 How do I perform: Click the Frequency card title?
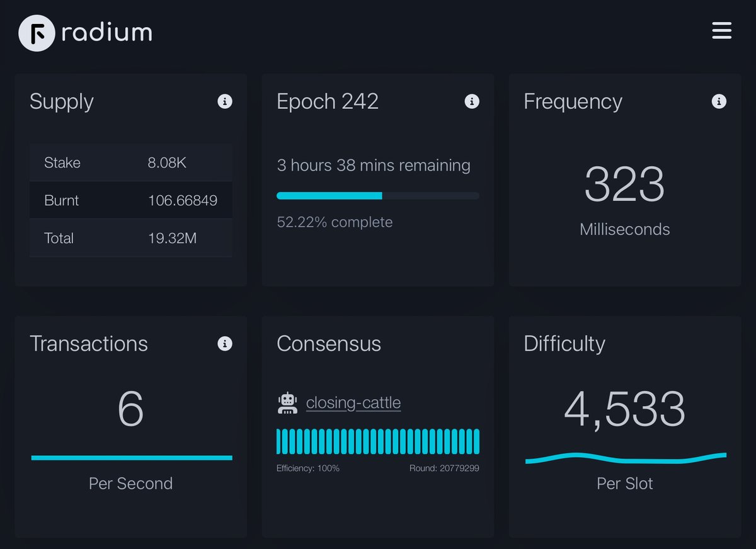tap(573, 102)
